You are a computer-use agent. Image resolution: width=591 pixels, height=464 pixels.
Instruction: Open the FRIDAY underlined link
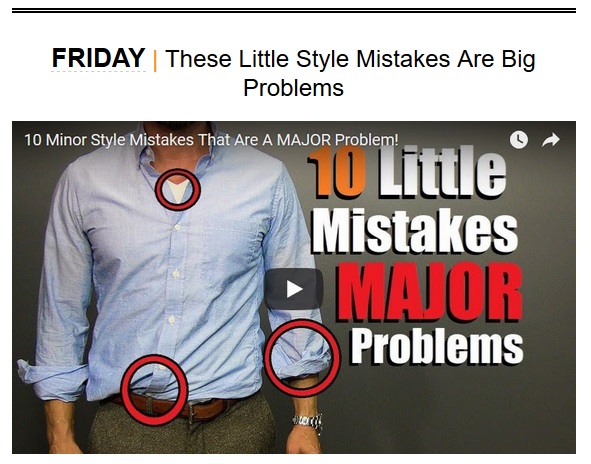click(98, 58)
